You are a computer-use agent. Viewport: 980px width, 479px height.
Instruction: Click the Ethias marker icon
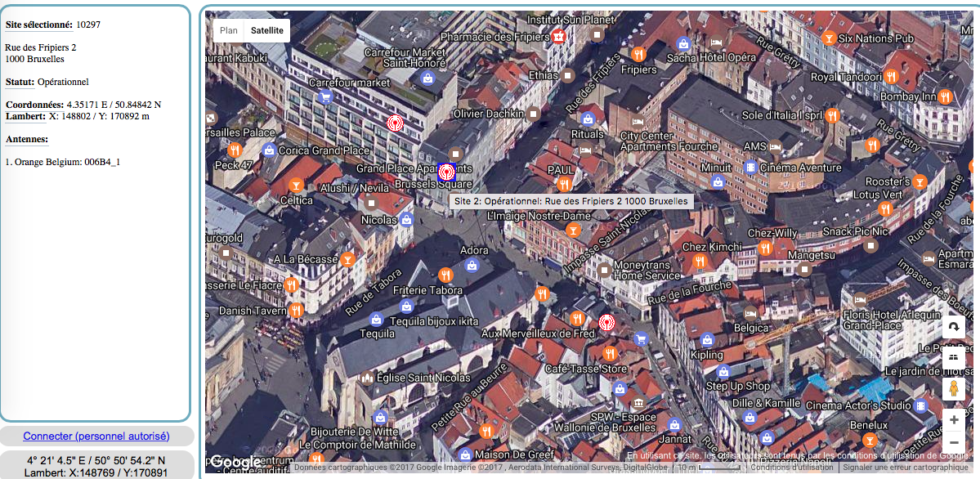(567, 76)
